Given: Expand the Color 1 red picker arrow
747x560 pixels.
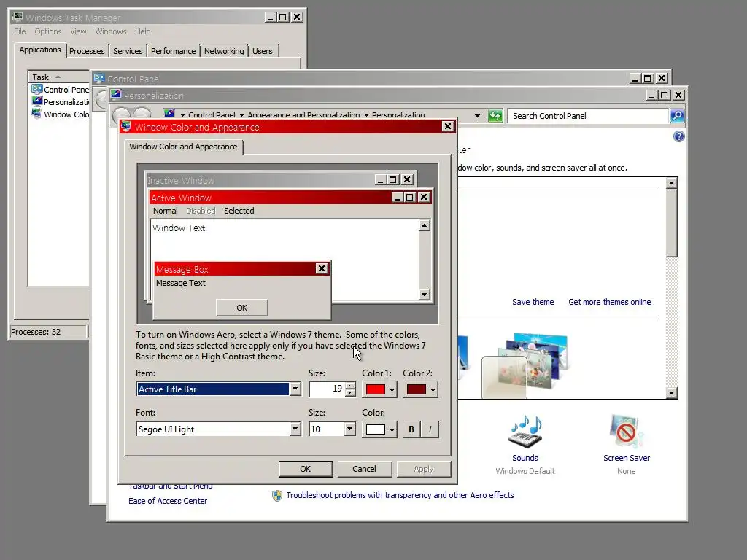Looking at the screenshot, I should point(392,389).
